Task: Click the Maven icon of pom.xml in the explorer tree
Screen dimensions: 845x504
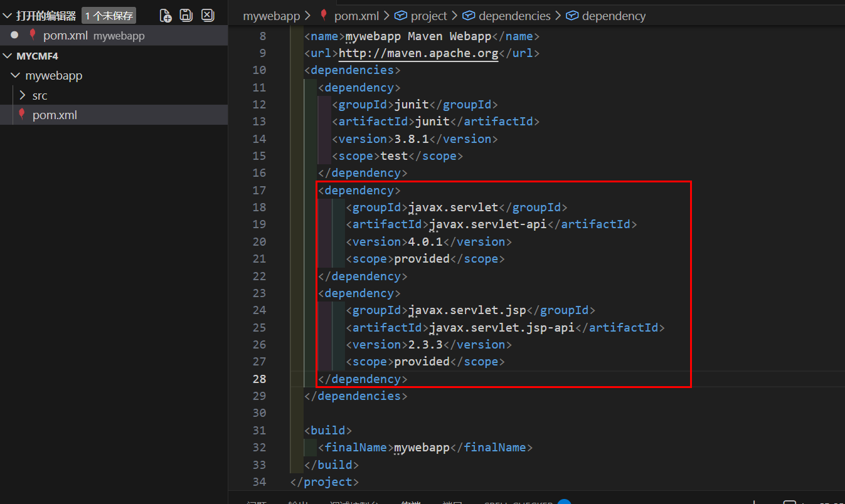Action: (x=22, y=115)
